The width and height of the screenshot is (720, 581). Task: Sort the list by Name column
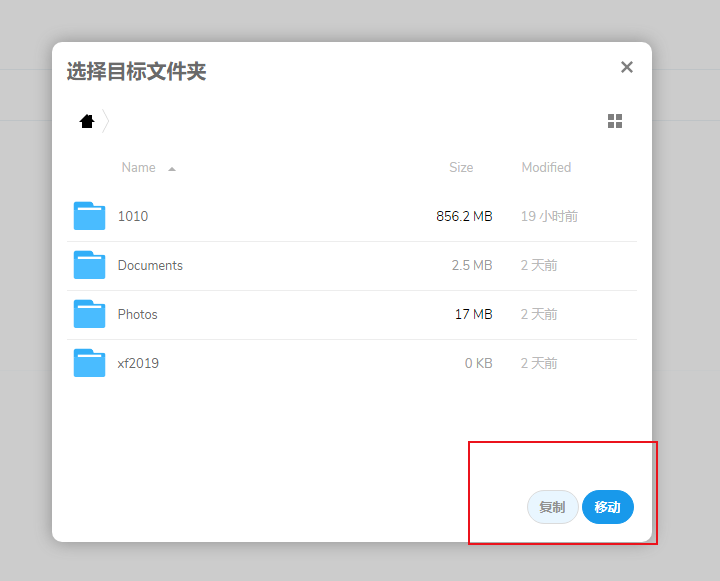[x=138, y=168]
